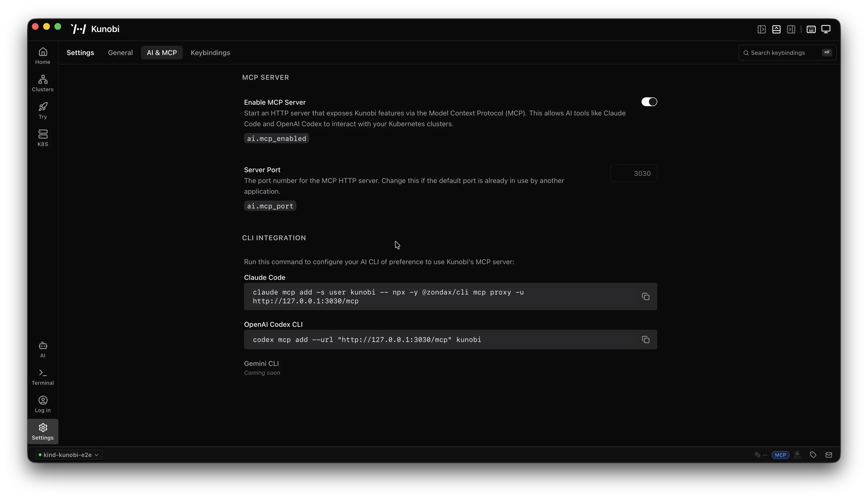Screen dimensions: 868x499
Task: Open the Clusters section in the sidebar
Action: click(x=43, y=82)
